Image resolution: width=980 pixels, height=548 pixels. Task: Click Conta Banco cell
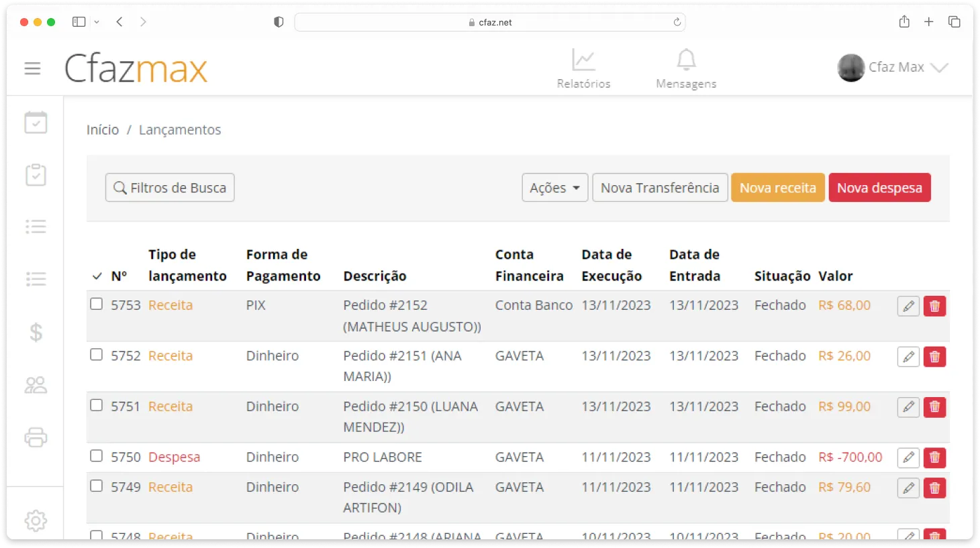[x=534, y=305]
